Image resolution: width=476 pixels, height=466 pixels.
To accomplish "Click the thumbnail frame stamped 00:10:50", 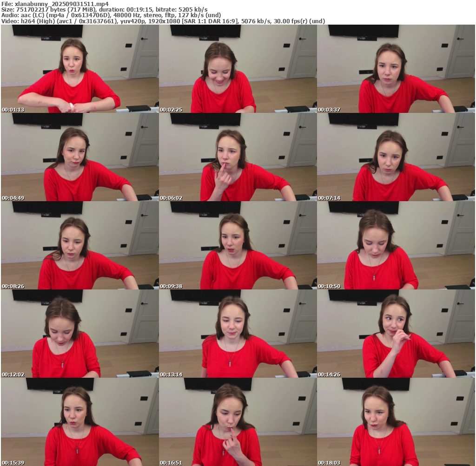I will [x=396, y=245].
